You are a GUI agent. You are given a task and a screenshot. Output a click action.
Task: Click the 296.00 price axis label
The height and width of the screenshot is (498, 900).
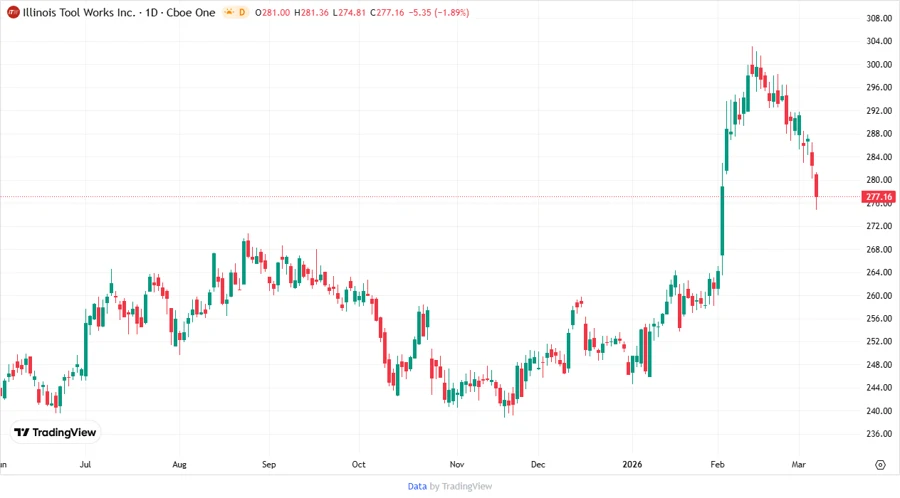(x=879, y=87)
